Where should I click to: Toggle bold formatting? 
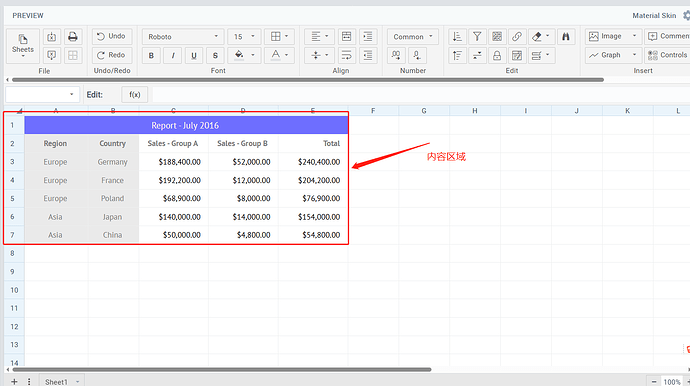pyautogui.click(x=151, y=55)
